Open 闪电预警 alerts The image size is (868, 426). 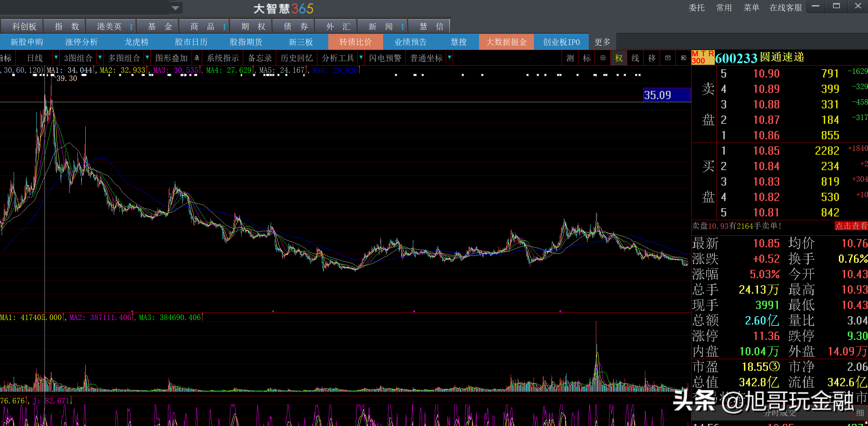(x=385, y=58)
